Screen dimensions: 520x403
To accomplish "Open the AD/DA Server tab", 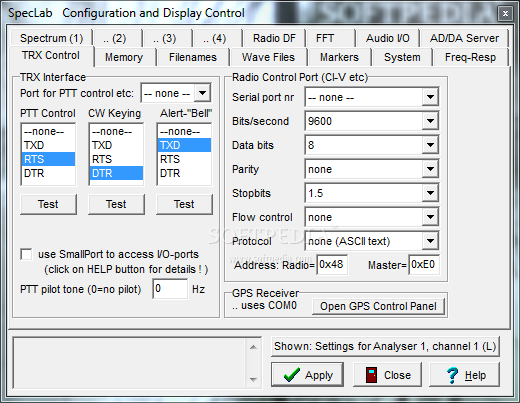I will pyautogui.click(x=464, y=38).
